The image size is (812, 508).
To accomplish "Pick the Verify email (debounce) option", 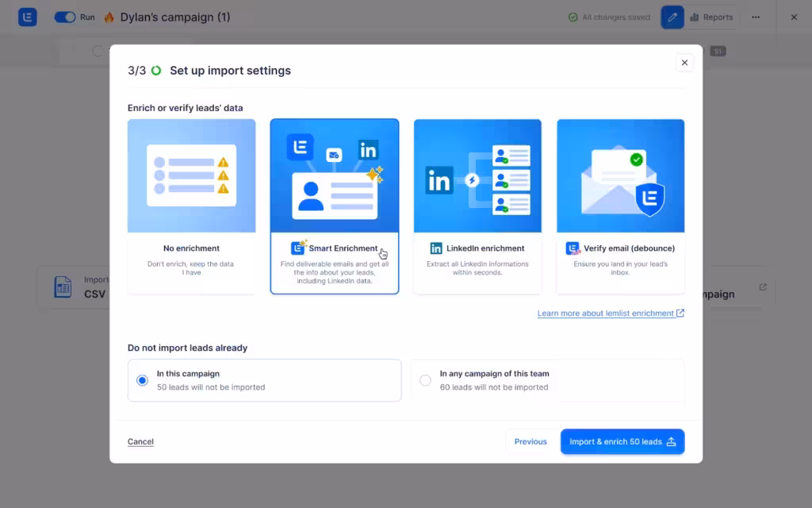I will 620,206.
